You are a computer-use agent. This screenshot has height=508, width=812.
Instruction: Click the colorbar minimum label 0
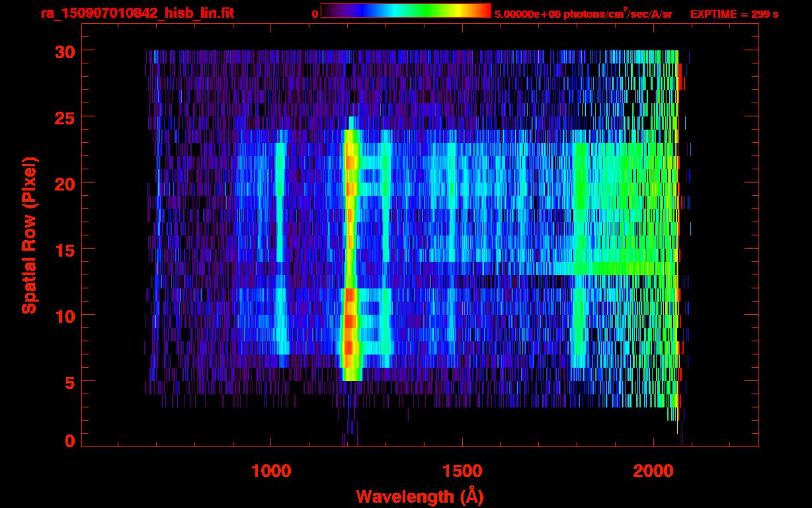(315, 14)
